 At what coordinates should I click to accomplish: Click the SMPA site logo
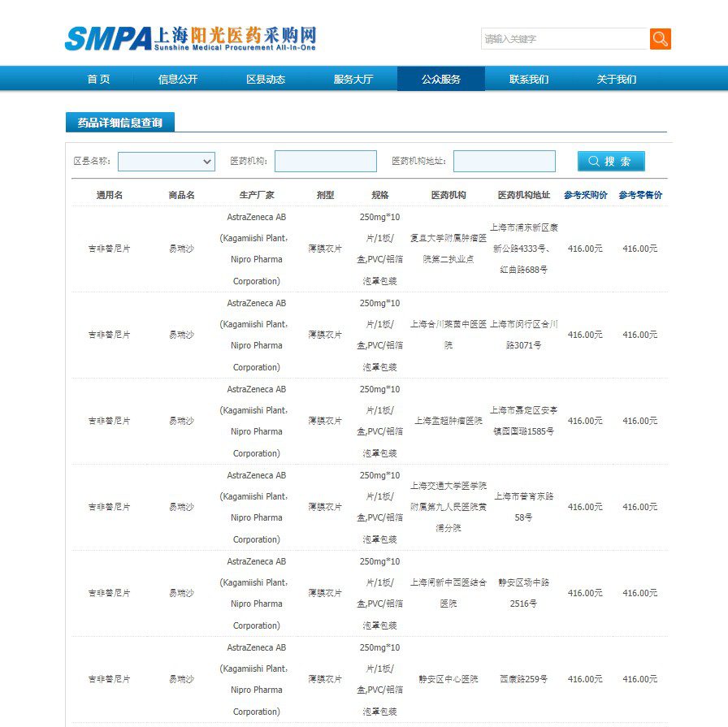click(x=191, y=38)
